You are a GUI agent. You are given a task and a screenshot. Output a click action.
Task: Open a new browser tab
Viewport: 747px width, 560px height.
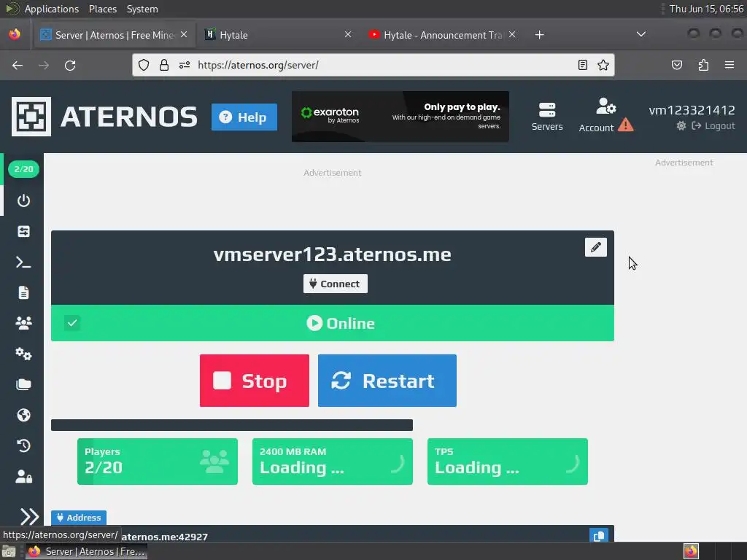539,35
